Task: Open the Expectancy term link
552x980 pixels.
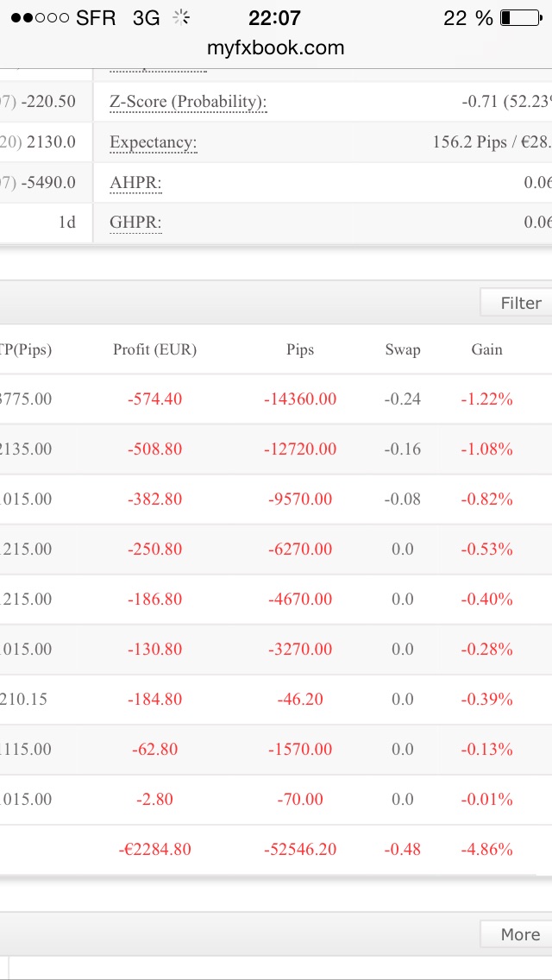Action: (154, 142)
